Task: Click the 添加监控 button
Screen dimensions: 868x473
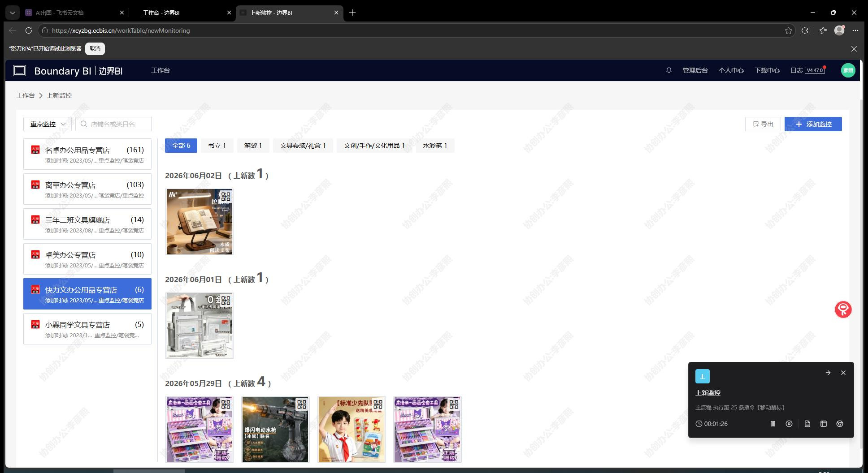Action: [x=813, y=124]
